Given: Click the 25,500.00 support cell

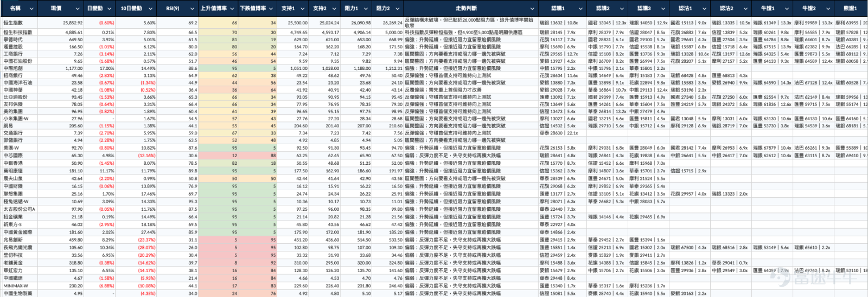Looking at the screenshot, I should [x=293, y=23].
